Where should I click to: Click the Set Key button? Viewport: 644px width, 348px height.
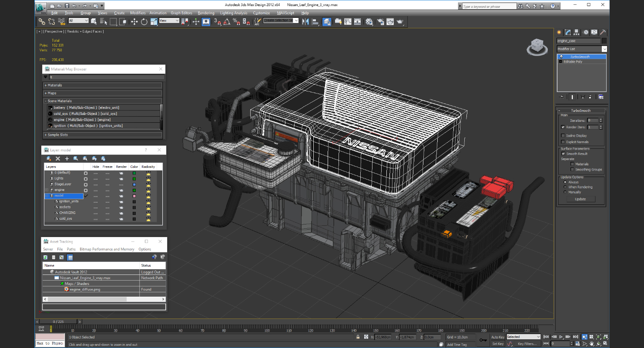[x=498, y=344]
